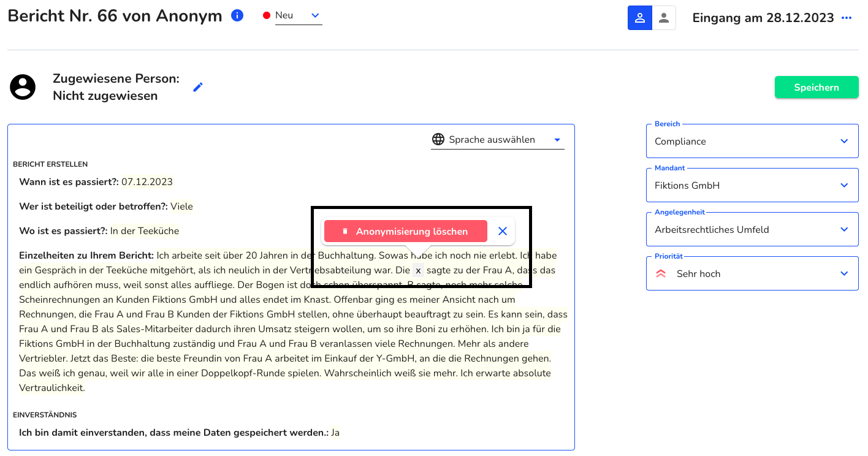Click the anonymized x placeholder in text
The image size is (868, 456).
pos(418,270)
